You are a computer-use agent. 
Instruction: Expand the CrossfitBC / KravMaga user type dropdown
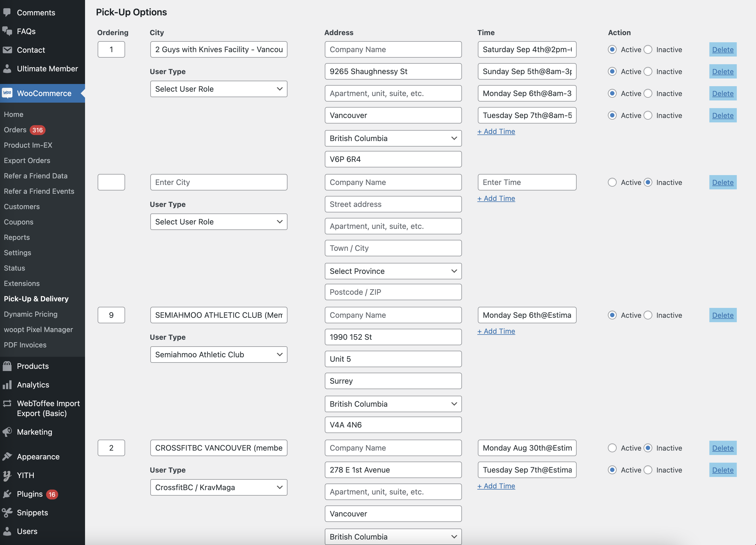219,487
